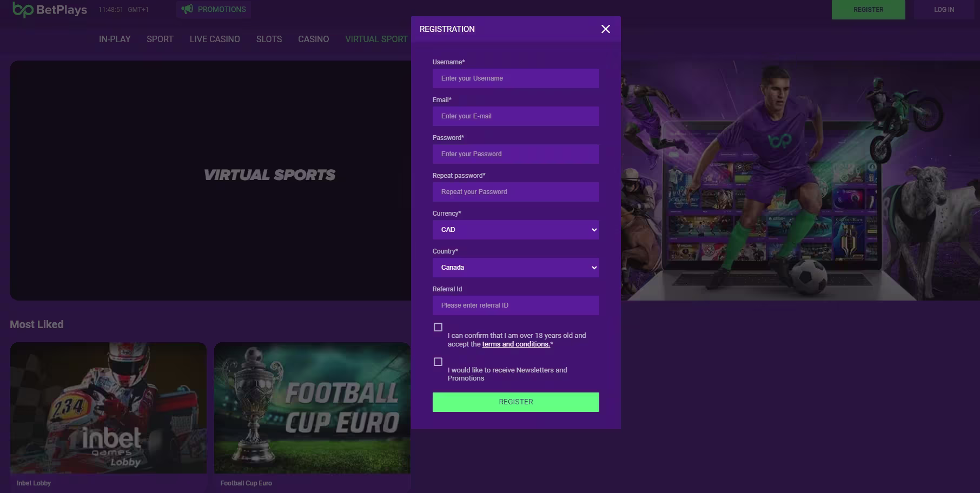
Task: Click into the Email field
Action: point(516,116)
